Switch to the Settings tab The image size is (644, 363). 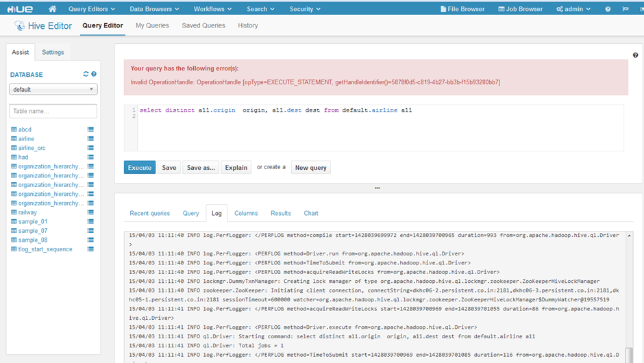point(53,52)
